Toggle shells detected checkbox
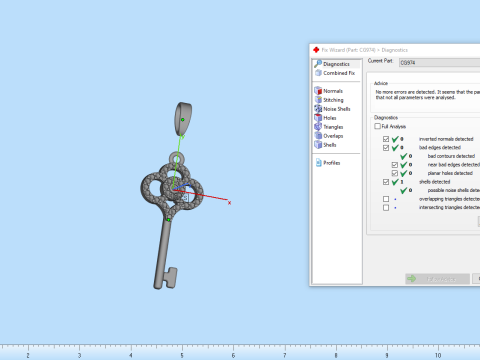The height and width of the screenshot is (360, 480). [x=386, y=182]
